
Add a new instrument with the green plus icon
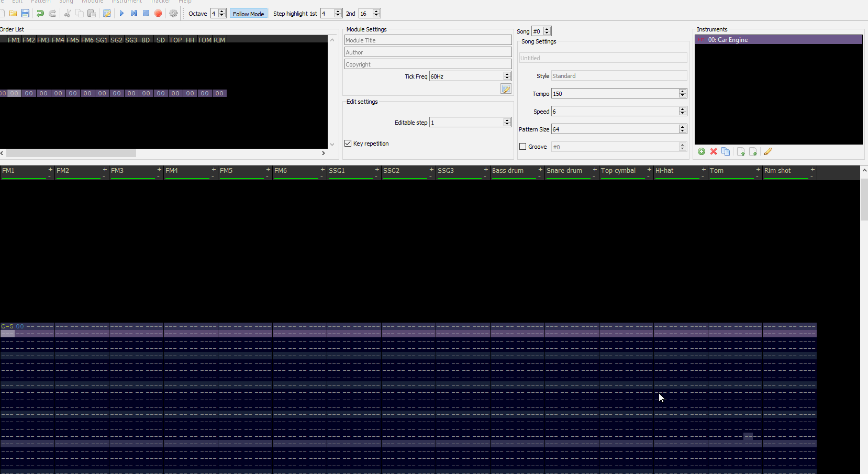pyautogui.click(x=702, y=151)
